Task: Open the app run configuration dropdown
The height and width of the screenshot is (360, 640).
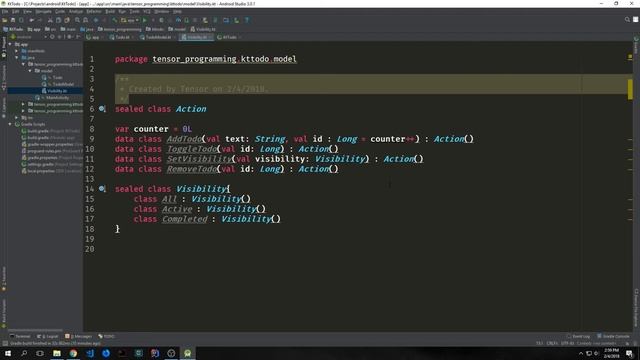Action: (x=130, y=20)
